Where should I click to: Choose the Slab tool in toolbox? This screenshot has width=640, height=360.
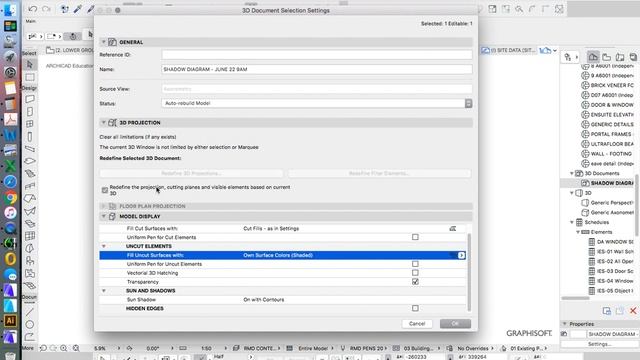[x=29, y=161]
